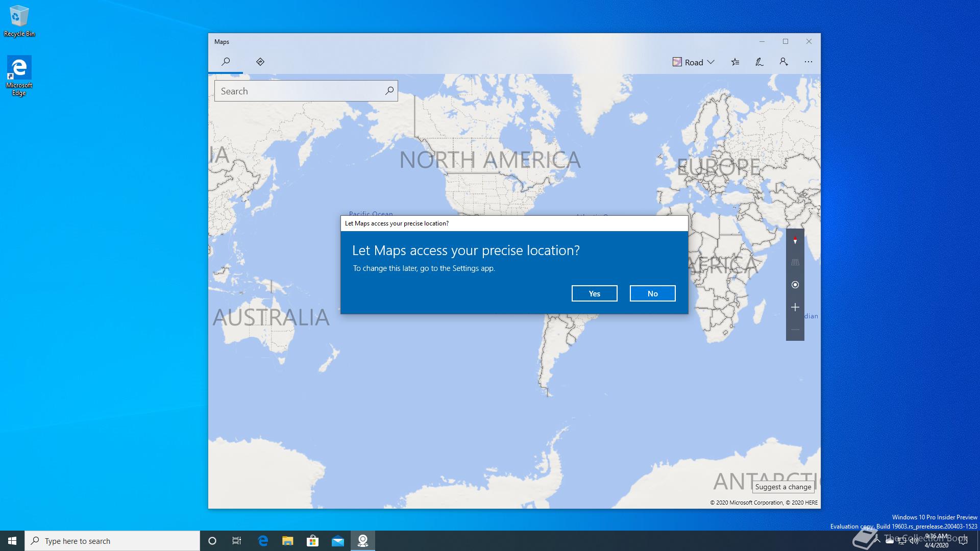Click the Sign in person icon
The image size is (980, 551).
pos(784,62)
